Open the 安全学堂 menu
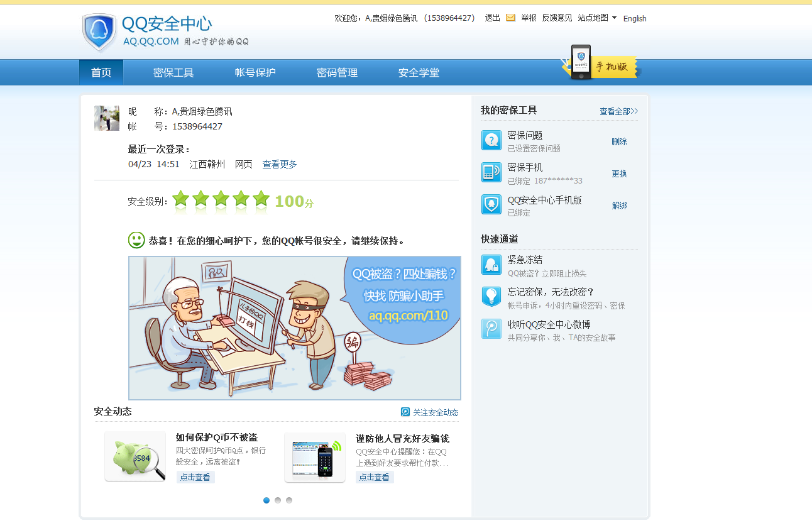Image resolution: width=812 pixels, height=523 pixels. pos(419,72)
